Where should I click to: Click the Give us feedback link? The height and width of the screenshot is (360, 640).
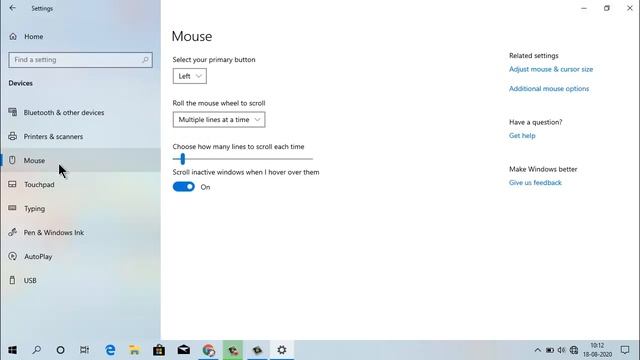[535, 182]
